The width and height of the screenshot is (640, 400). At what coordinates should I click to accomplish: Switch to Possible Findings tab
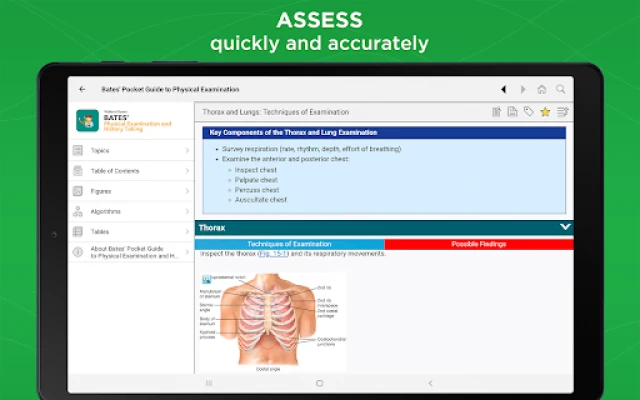(478, 244)
